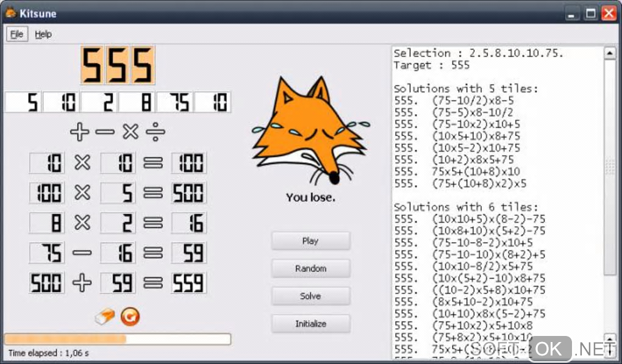Select the divide operator icon
Viewport: 622px width, 364px height.
[x=155, y=132]
